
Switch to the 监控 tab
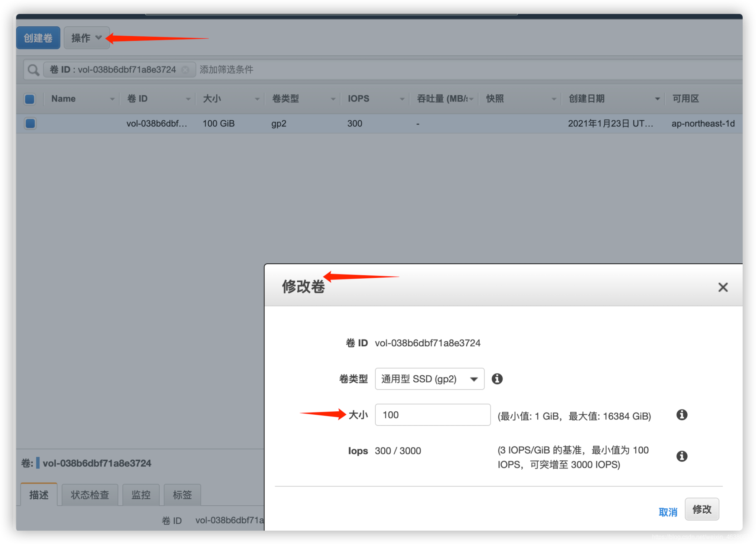coord(141,495)
